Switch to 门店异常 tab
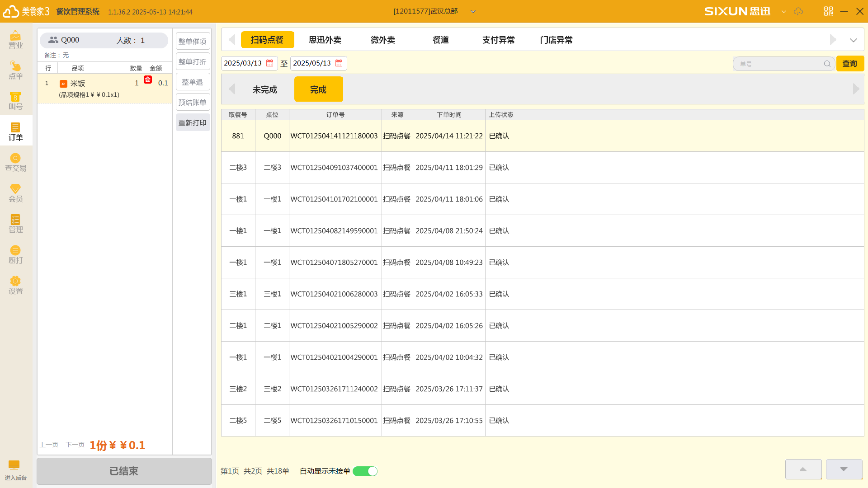This screenshot has width=868, height=488. click(557, 40)
